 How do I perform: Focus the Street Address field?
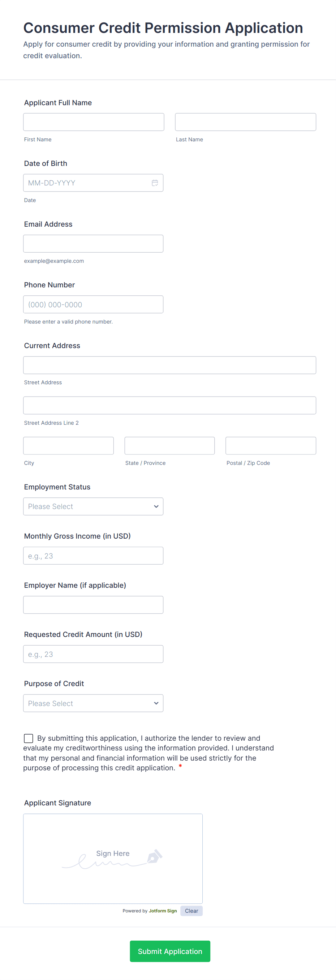pyautogui.click(x=169, y=365)
